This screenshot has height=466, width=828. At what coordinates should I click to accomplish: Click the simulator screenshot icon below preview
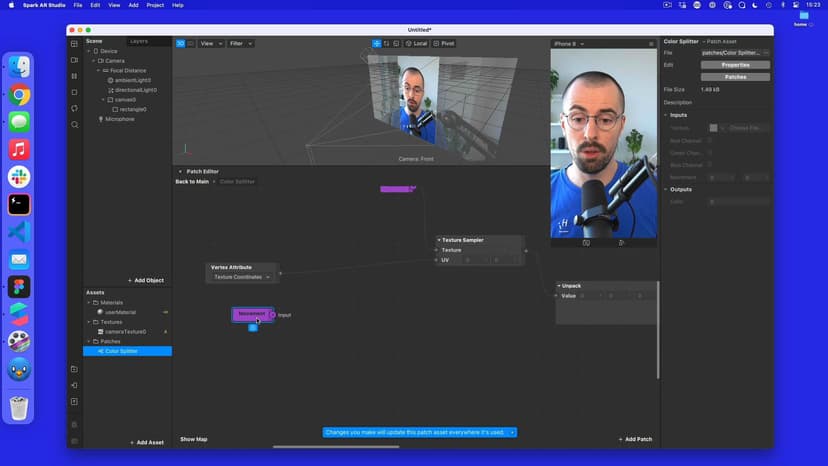586,243
